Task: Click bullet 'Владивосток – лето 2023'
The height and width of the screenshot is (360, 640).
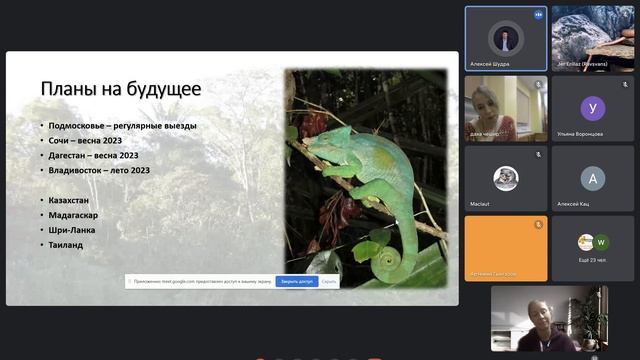Action: point(99,170)
